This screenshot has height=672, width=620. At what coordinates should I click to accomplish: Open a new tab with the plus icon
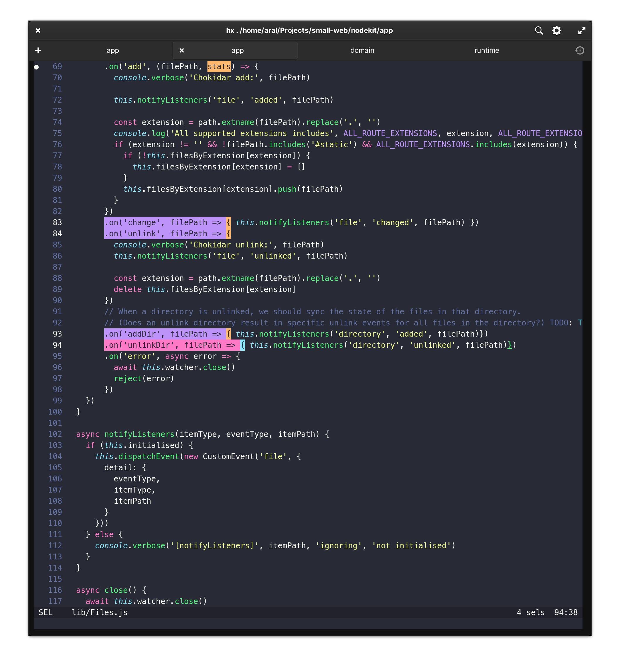coord(38,50)
